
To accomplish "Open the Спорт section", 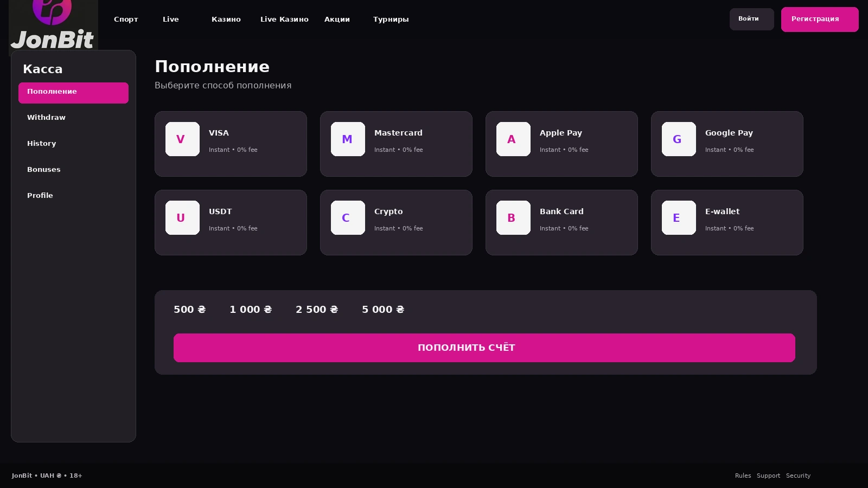I will 126,20.
